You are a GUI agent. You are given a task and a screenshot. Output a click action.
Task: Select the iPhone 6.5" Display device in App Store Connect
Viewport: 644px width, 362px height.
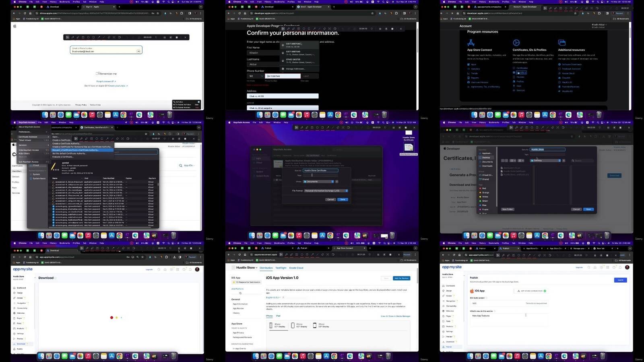pyautogui.click(x=299, y=325)
